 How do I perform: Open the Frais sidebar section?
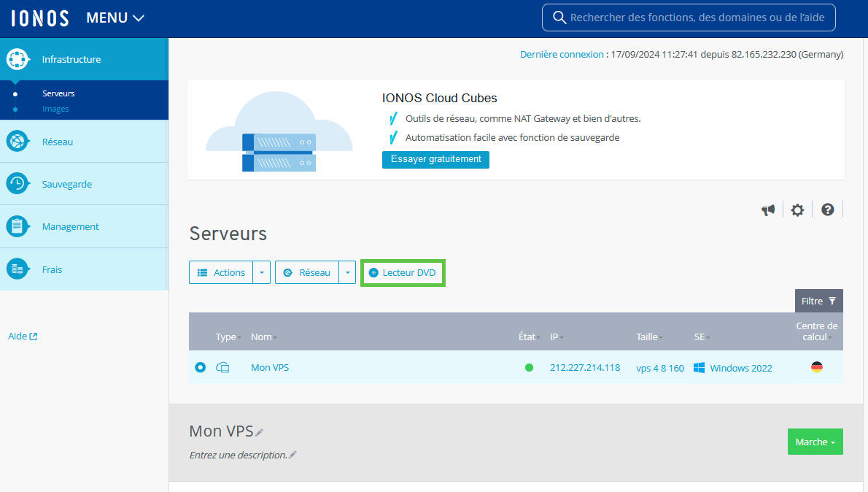click(x=84, y=269)
